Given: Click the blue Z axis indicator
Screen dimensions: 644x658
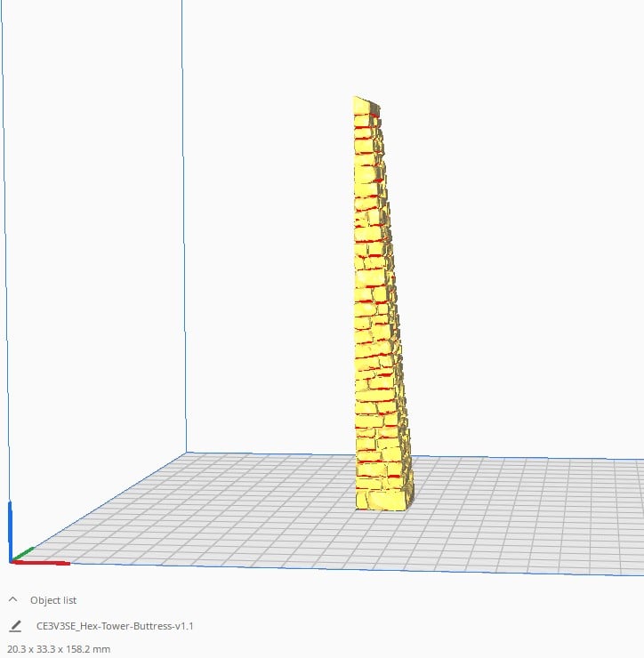Looking at the screenshot, I should point(10,529).
